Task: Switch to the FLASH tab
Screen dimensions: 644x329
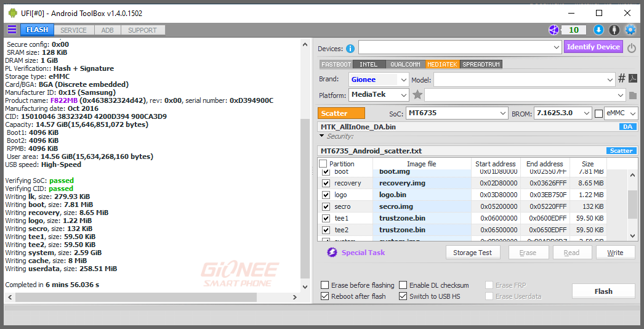Action: pyautogui.click(x=37, y=30)
